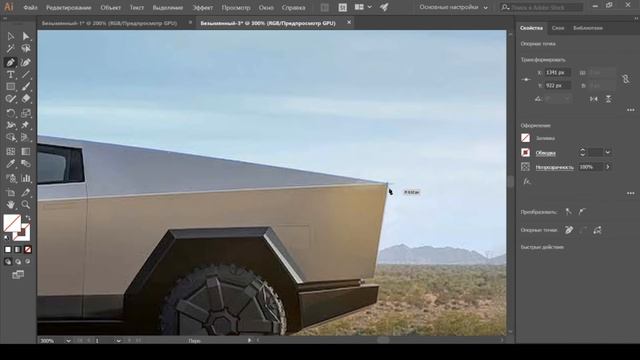
Task: Select the Eraser tool
Action: 26,99
